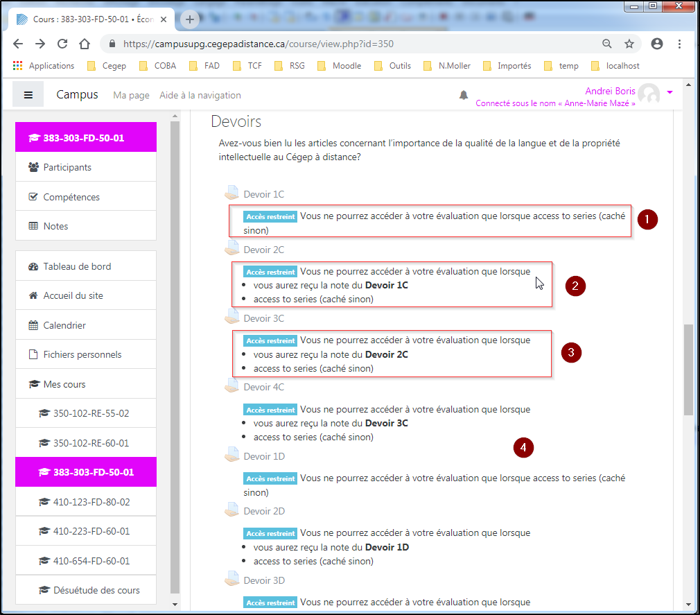Open Aide à la navigation menu item
Image resolution: width=700 pixels, height=615 pixels.
[x=200, y=95]
